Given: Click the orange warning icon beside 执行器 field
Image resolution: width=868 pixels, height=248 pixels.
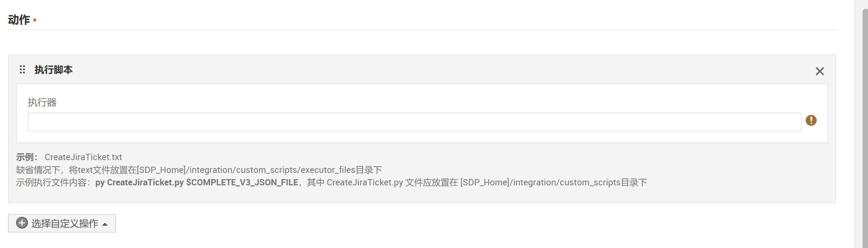Looking at the screenshot, I should tap(811, 120).
